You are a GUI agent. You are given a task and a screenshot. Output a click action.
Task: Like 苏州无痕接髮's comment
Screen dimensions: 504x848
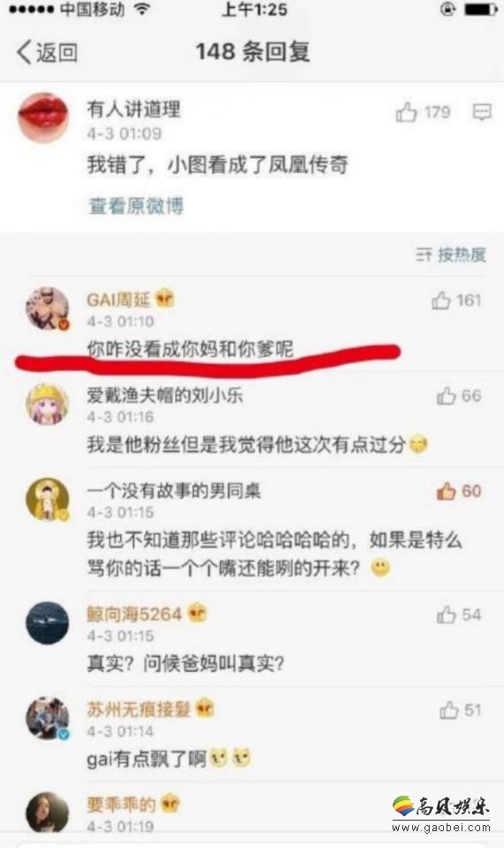click(449, 710)
